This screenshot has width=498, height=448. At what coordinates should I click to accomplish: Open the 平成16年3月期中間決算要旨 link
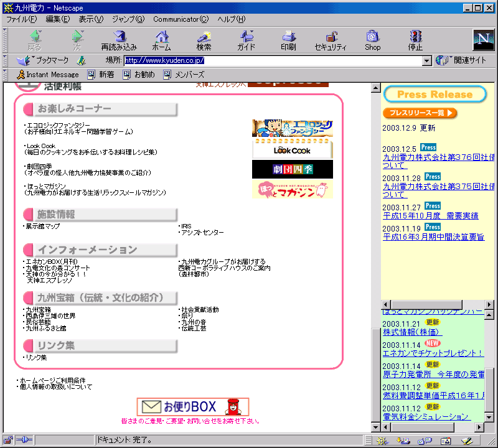tap(433, 237)
